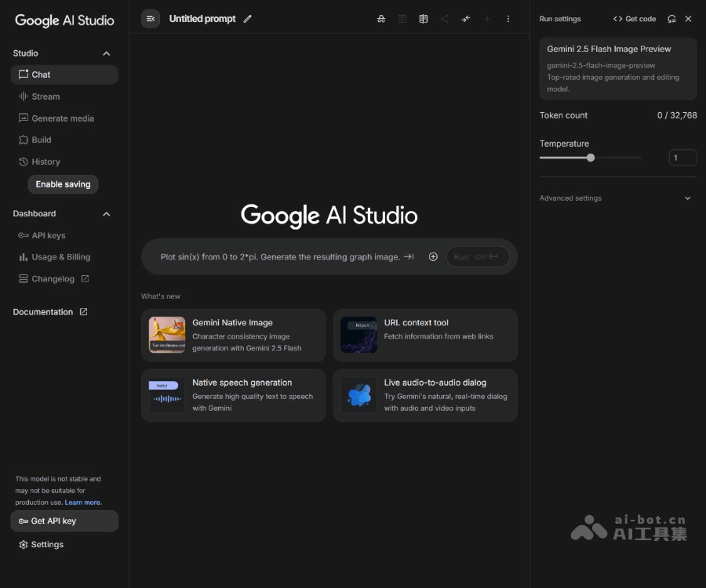Open compare mode icon in top toolbar
Image resolution: width=706 pixels, height=588 pixels.
424,19
